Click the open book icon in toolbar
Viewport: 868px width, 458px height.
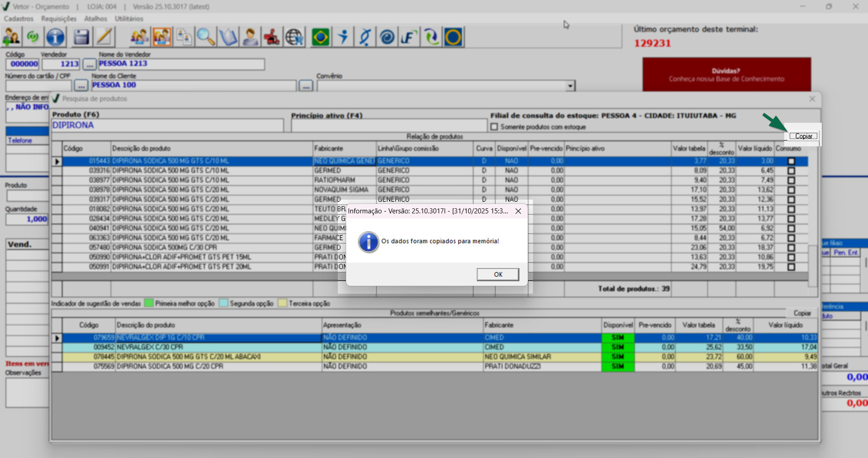(228, 37)
